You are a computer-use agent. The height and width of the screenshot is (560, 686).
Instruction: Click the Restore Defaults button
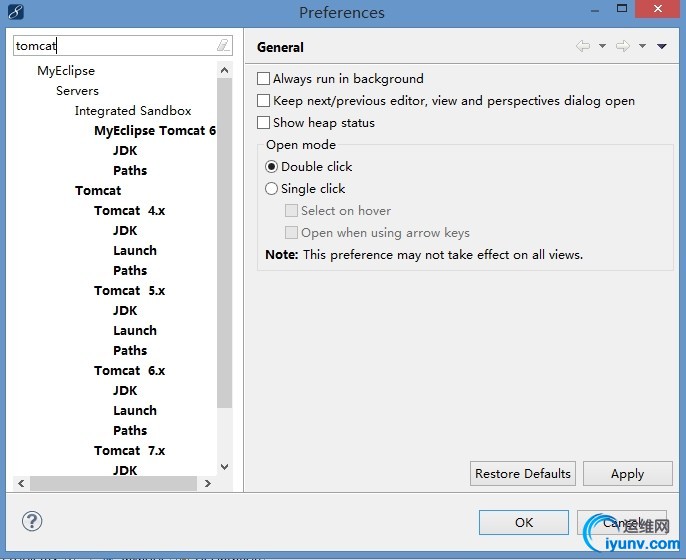pos(523,473)
